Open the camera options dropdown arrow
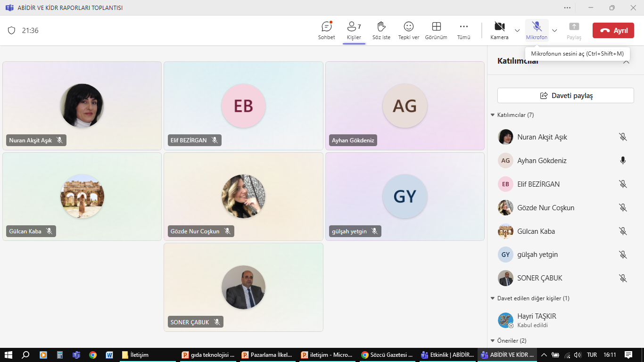The width and height of the screenshot is (644, 362). coord(517,31)
